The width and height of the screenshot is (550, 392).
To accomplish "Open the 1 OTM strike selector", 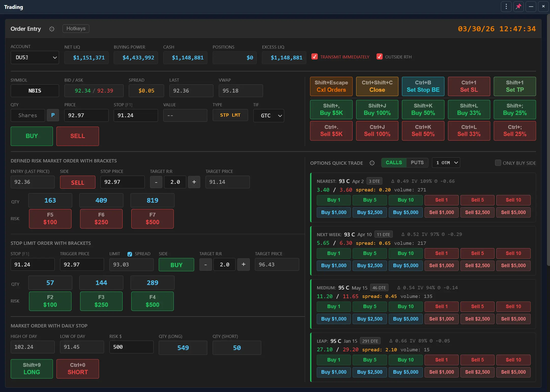I will [446, 162].
